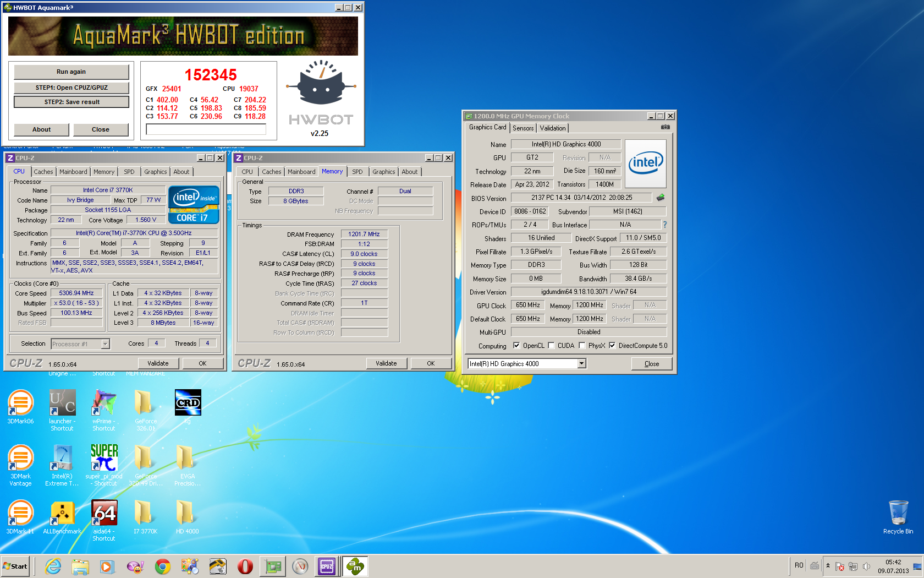Open Yahoo Messenger from the taskbar

(135, 566)
